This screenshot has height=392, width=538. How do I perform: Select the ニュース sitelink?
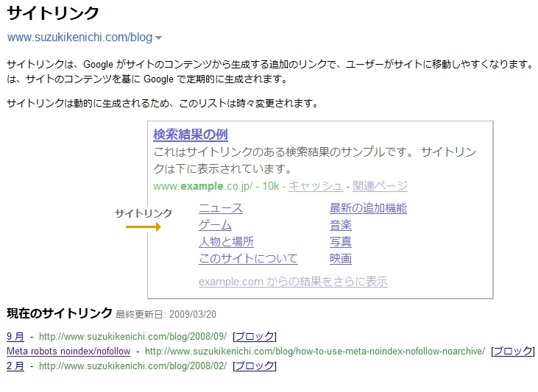[x=221, y=208]
